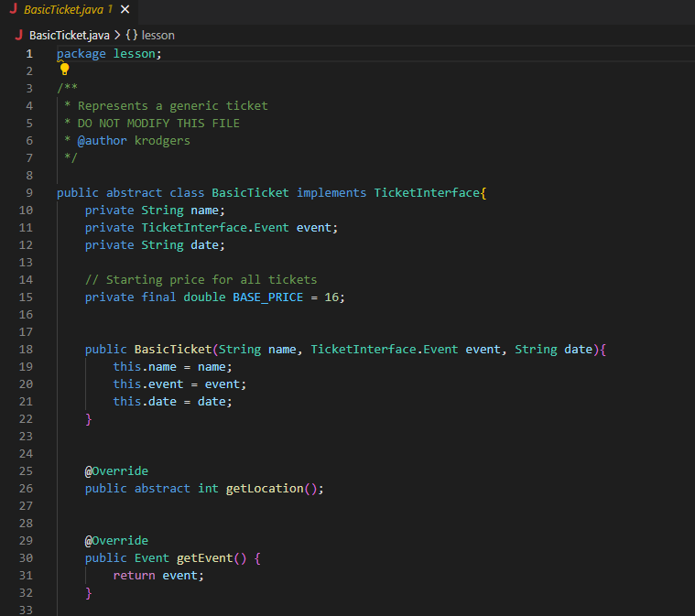Click line number 1 in the gutter
695x616 pixels.
[x=29, y=54]
